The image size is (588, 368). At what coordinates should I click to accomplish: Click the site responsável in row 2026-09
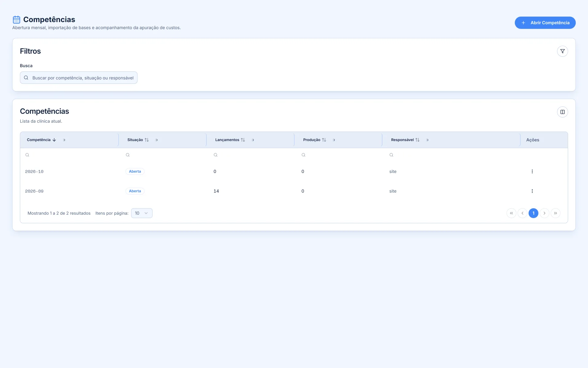pos(393,191)
